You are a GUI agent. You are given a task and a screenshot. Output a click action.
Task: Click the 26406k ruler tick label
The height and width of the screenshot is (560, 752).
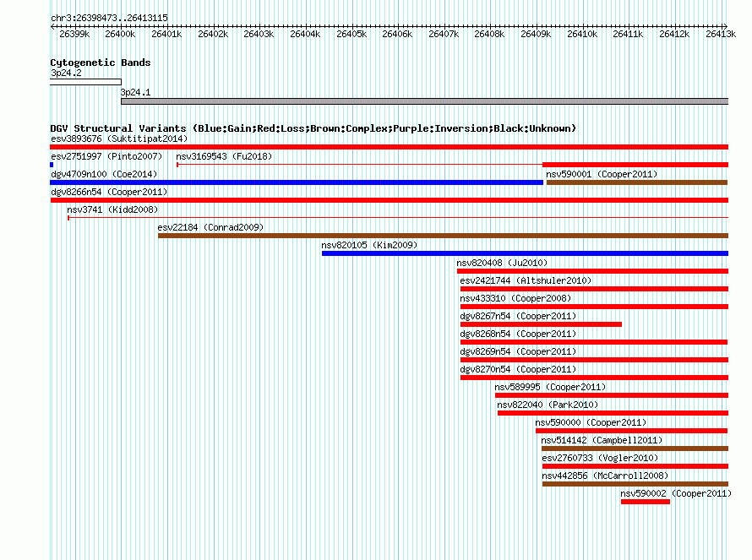click(x=397, y=34)
